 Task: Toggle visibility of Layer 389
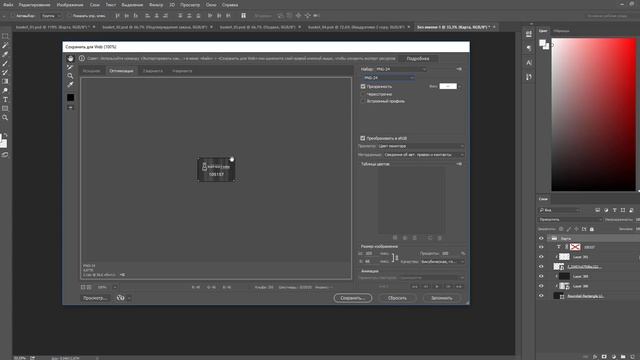coord(541,276)
